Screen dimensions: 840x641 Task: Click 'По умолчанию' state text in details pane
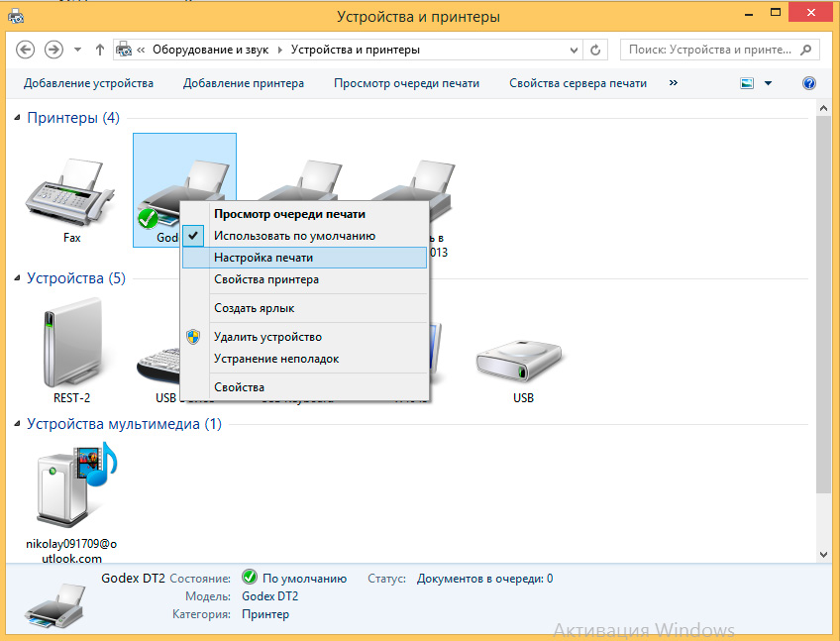304,579
